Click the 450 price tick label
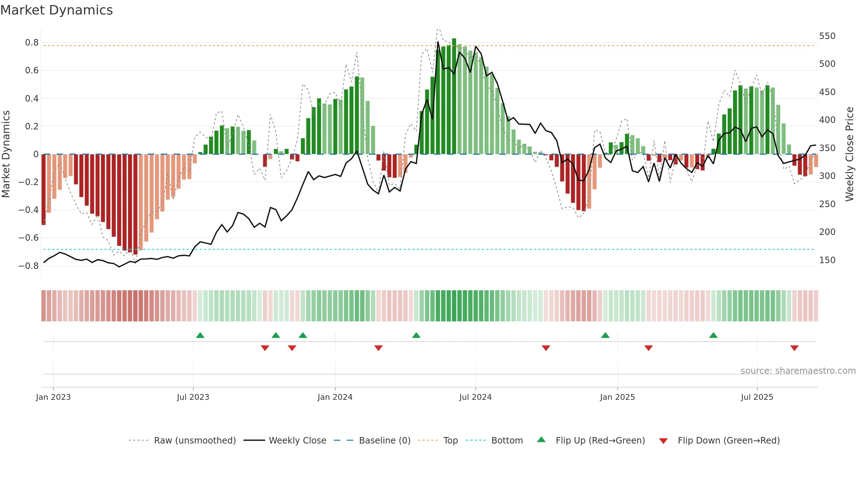This screenshot has height=488, width=868. (827, 92)
